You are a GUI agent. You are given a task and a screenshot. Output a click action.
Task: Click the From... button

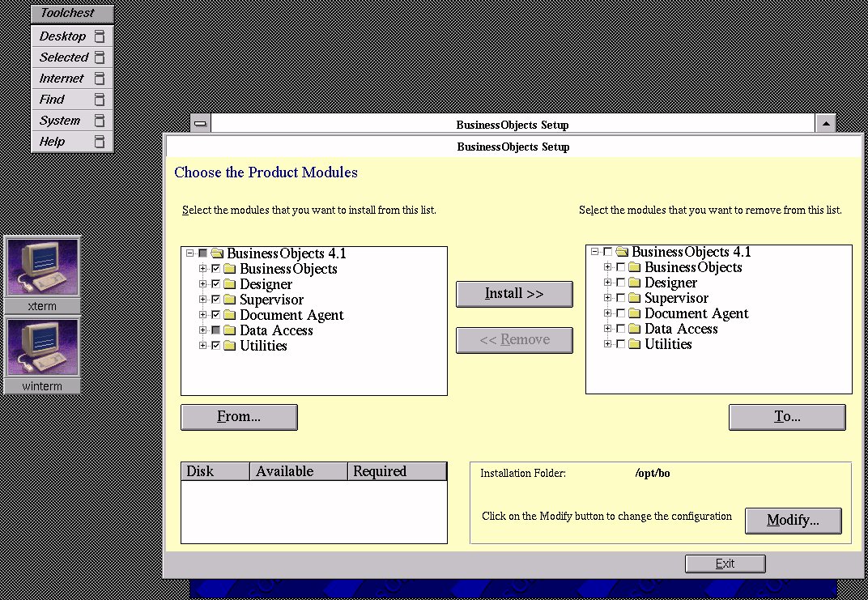(239, 417)
